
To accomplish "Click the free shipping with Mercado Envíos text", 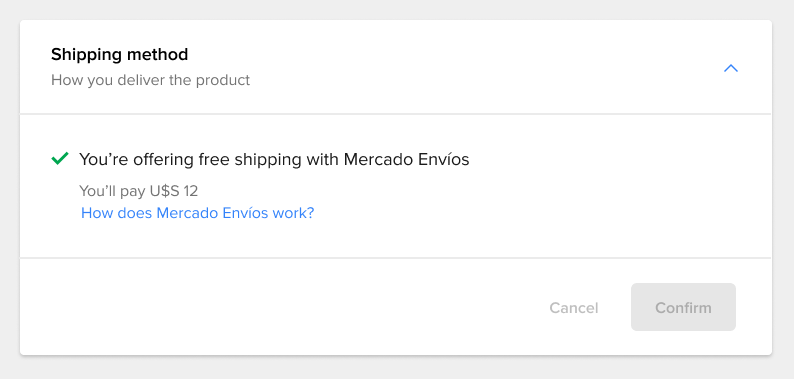I will coord(274,160).
